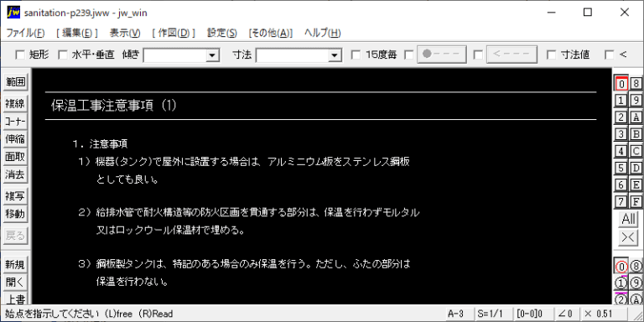This screenshot has height=322, width=644.
Task: Open a file with 開く button
Action: 15,283
